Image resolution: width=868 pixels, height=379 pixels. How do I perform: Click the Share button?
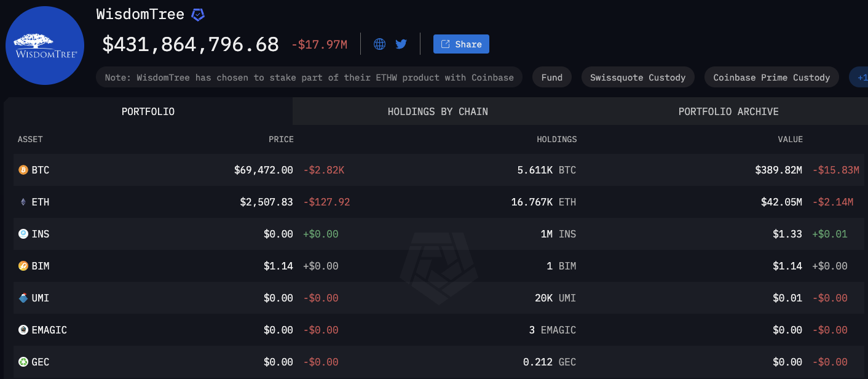[461, 44]
